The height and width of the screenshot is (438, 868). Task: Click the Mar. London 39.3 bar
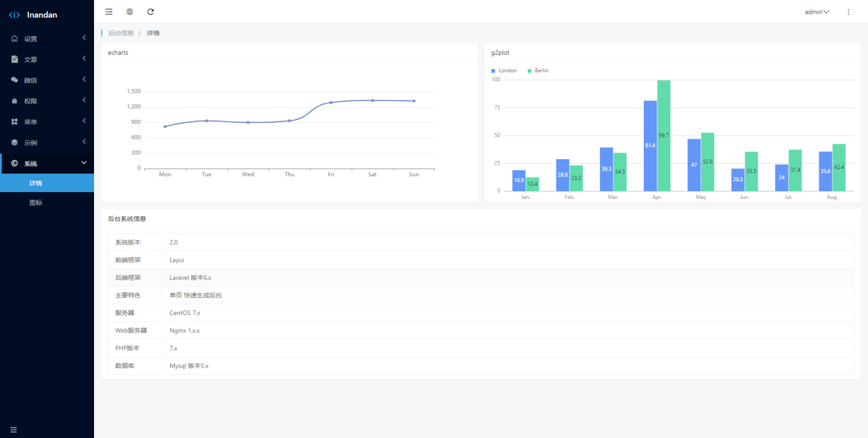tap(607, 169)
